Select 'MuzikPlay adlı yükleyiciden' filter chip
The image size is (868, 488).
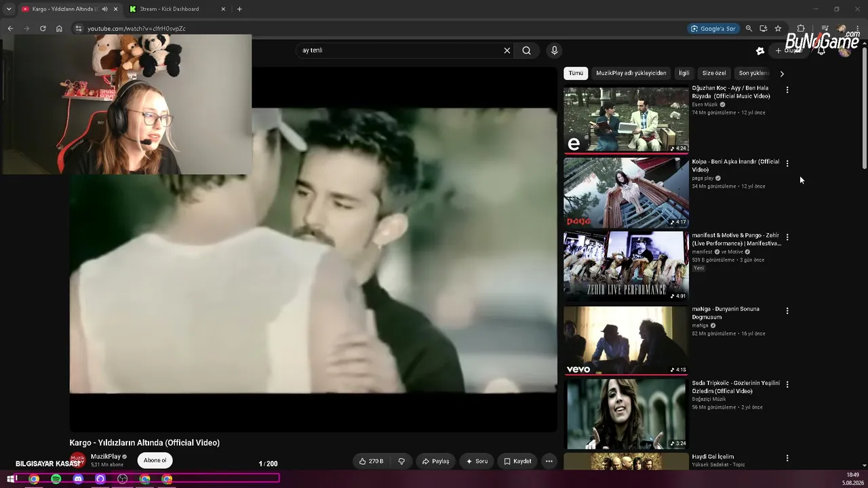click(x=631, y=73)
